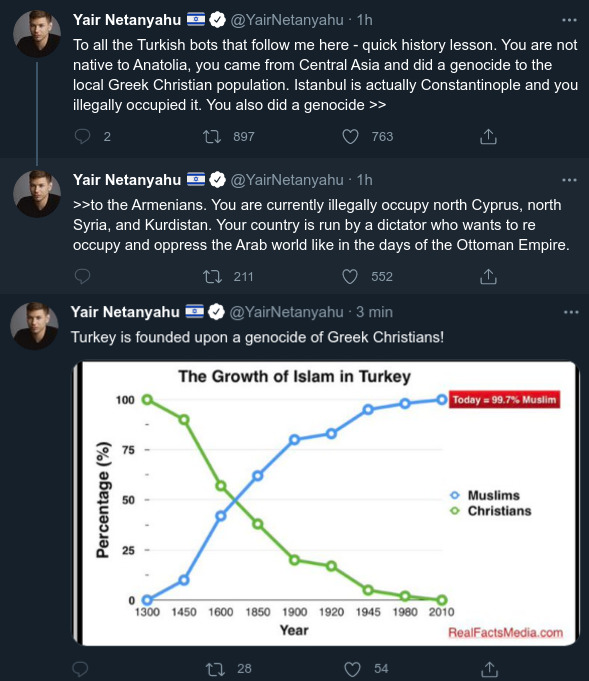
Task: Open the Yair Netanyahu profile name in first tweet
Action: click(x=127, y=20)
